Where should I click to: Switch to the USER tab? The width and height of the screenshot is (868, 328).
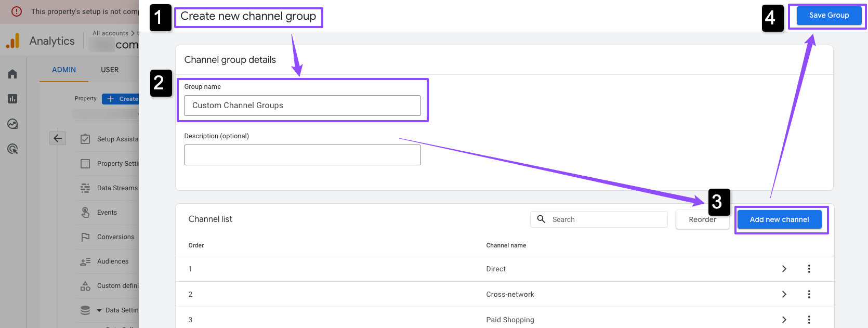pyautogui.click(x=110, y=70)
